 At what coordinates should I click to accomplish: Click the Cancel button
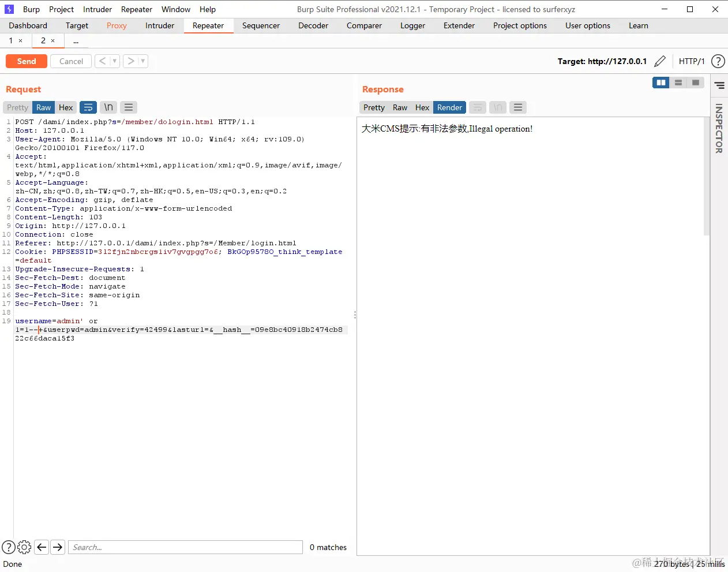(x=71, y=61)
